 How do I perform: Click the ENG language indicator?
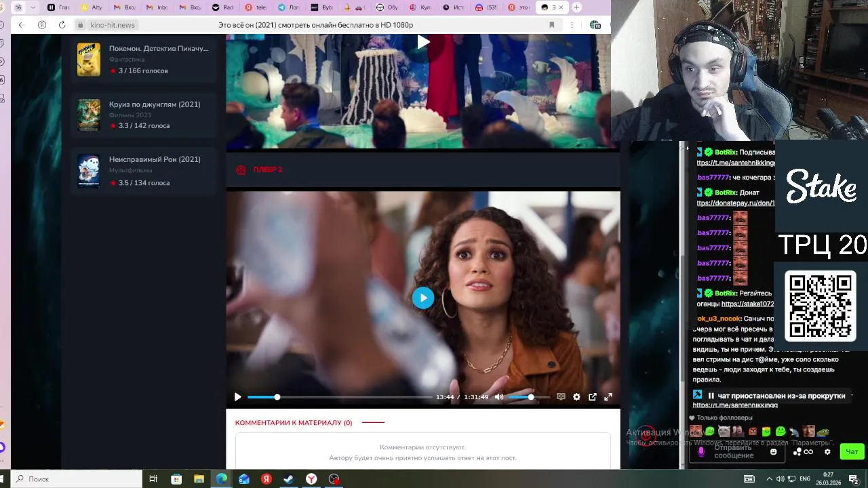pyautogui.click(x=805, y=479)
